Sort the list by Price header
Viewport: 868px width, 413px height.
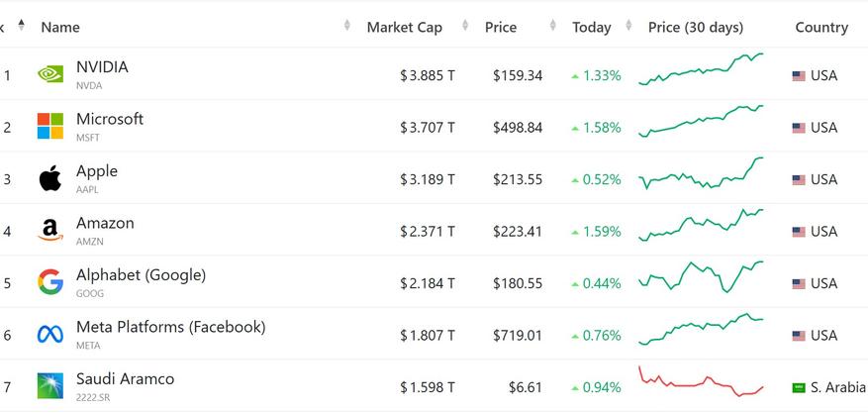pos(501,28)
